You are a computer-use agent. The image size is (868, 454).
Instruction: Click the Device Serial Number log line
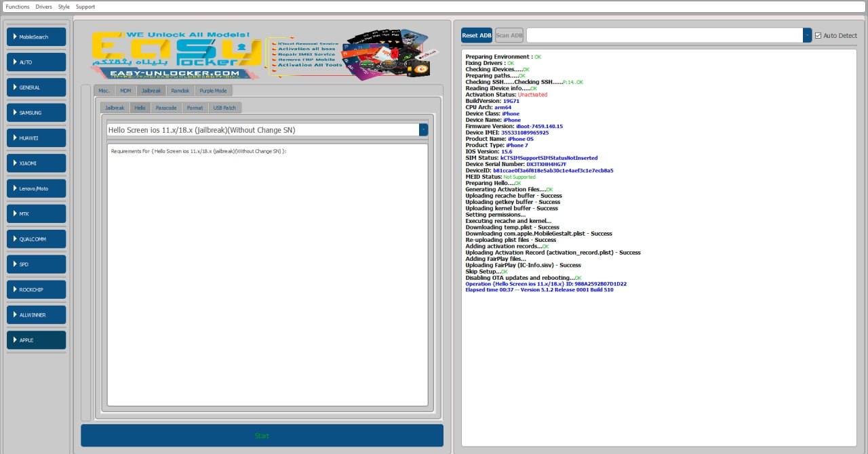(515, 164)
